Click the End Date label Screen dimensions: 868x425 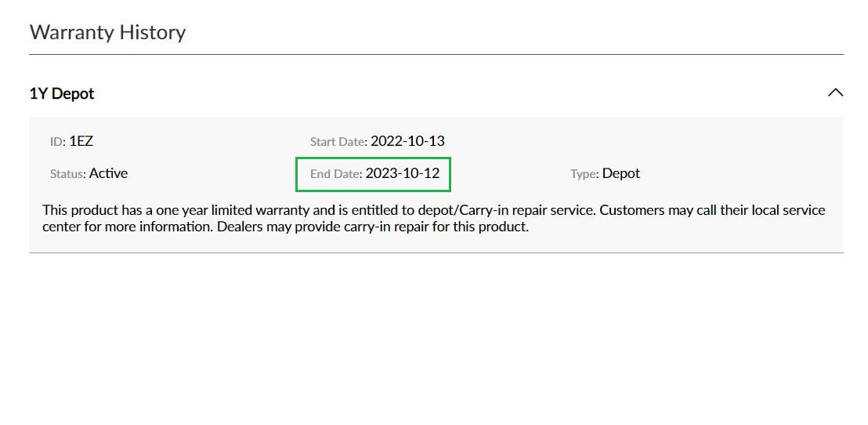click(335, 174)
